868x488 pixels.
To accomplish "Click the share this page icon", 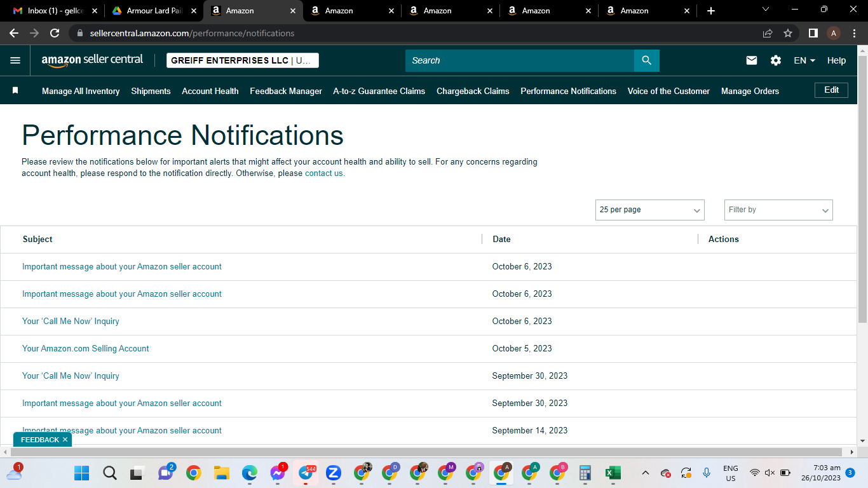I will pos(768,33).
